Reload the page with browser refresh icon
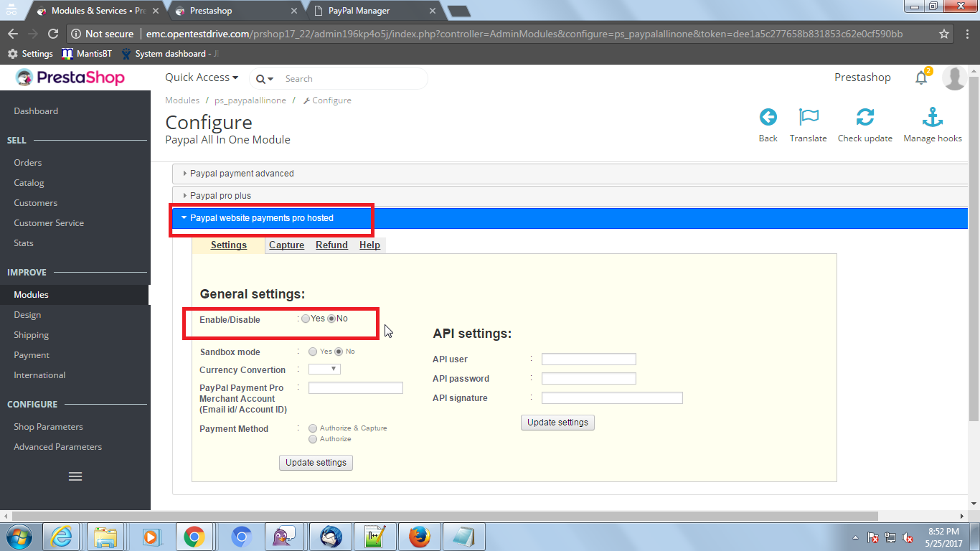 [x=52, y=34]
